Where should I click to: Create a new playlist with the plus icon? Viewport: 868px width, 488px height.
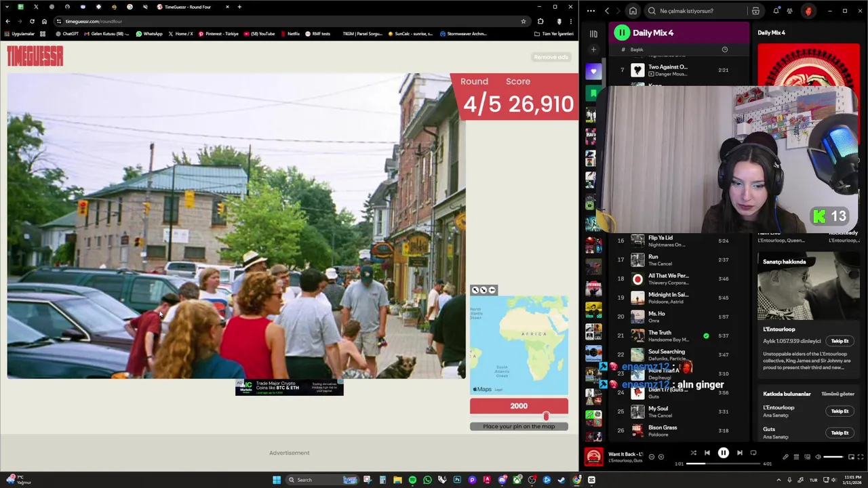click(x=593, y=49)
